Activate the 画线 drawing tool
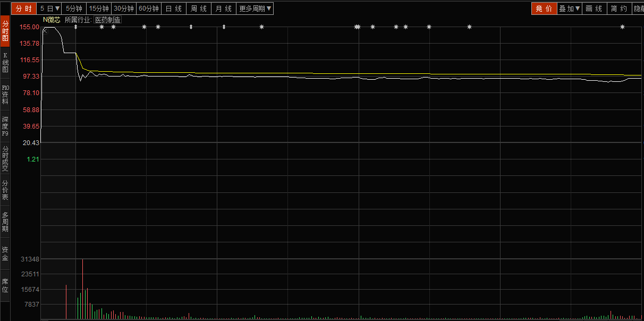 pos(594,9)
